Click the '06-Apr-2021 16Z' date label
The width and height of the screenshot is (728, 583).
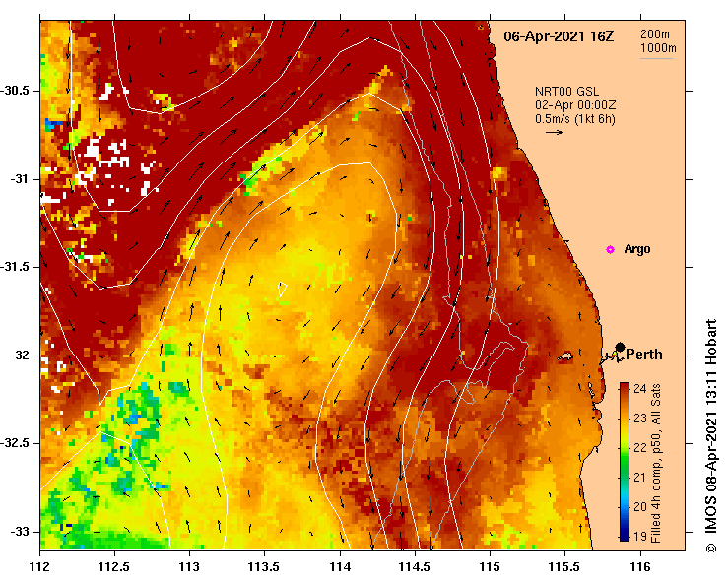point(559,36)
